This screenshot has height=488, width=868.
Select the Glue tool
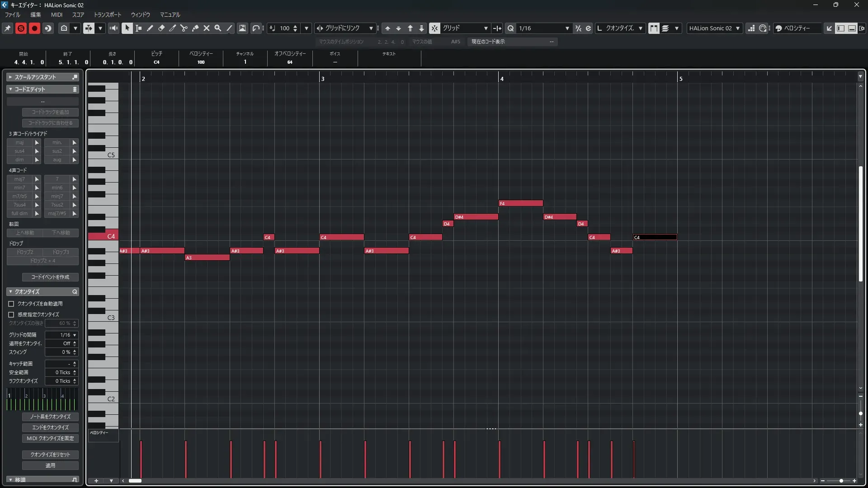[195, 28]
